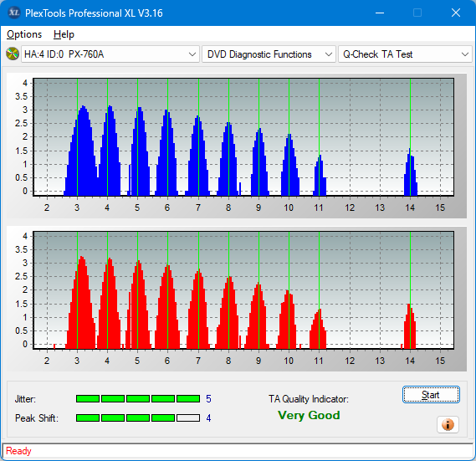The width and height of the screenshot is (476, 461).
Task: Open the Help menu
Action: click(64, 34)
